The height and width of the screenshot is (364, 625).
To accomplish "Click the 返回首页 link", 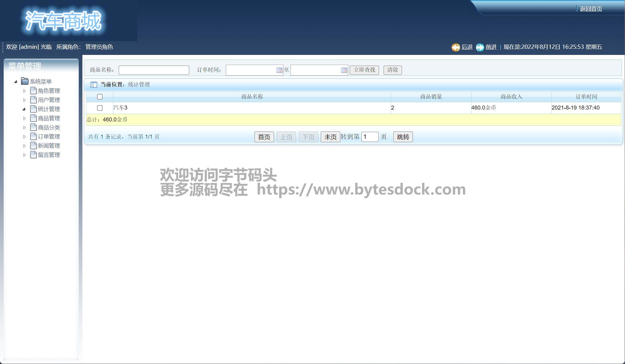I will [x=591, y=9].
